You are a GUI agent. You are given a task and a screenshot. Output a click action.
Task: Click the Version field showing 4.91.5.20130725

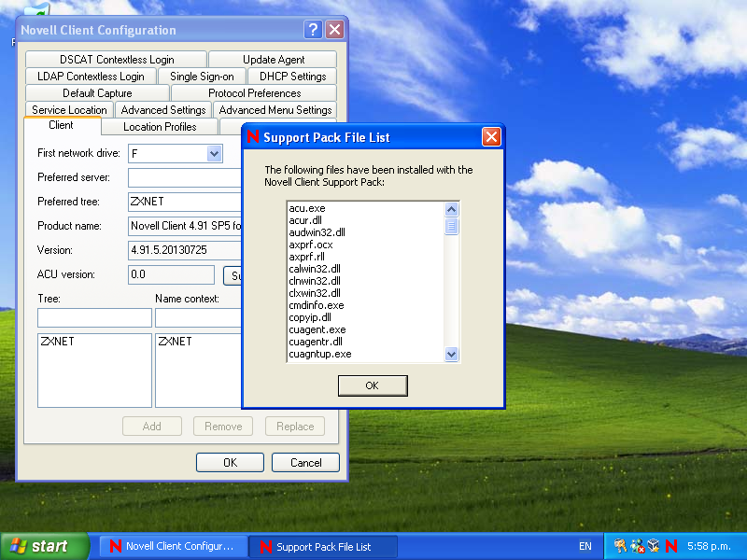pos(185,250)
